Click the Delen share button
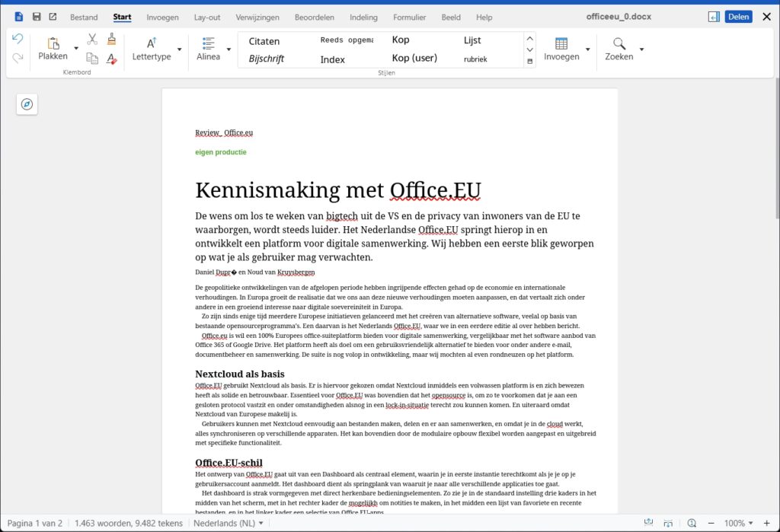Screen dimensions: 780x532 click(739, 17)
